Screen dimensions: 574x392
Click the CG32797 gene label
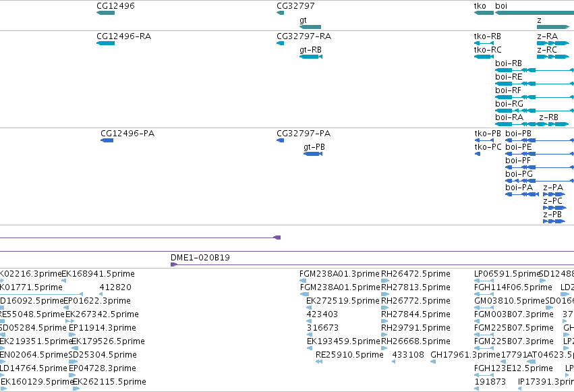tap(295, 6)
